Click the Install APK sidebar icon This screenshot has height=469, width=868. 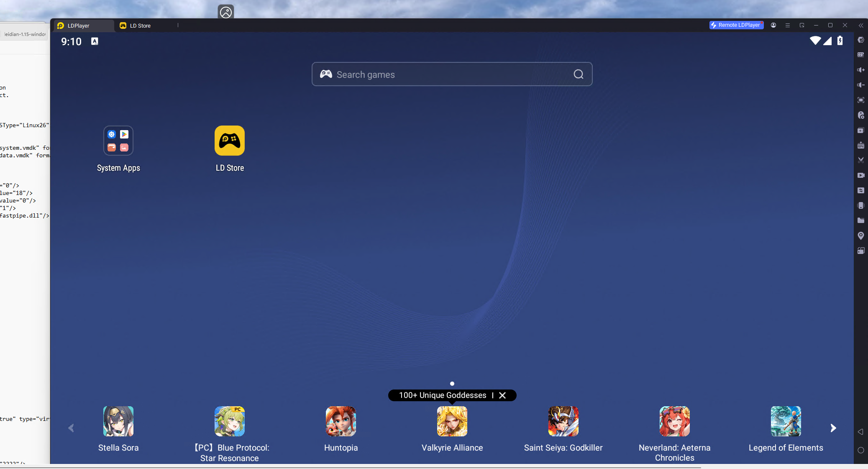pos(860,145)
